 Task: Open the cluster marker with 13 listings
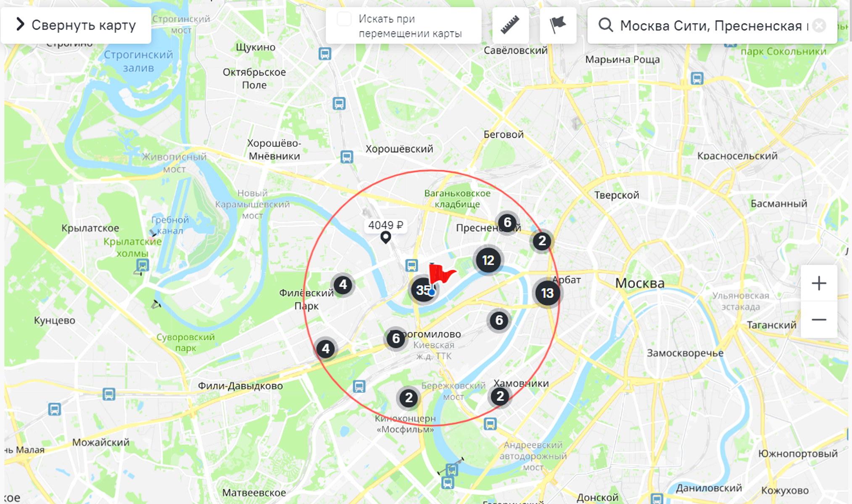click(547, 293)
